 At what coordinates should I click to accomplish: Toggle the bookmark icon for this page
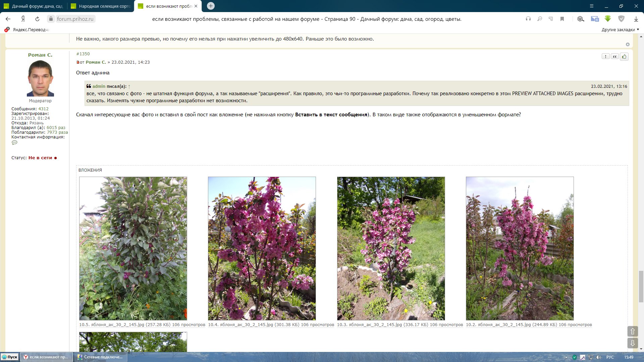click(x=562, y=19)
